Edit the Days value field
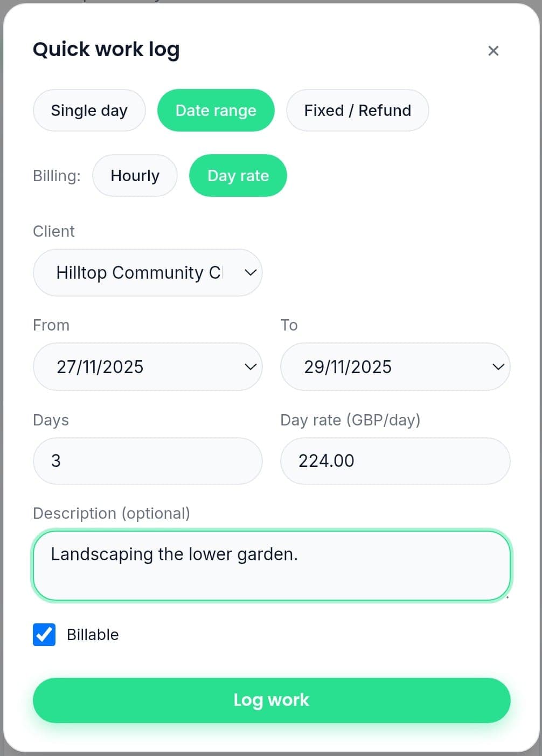Image resolution: width=542 pixels, height=756 pixels. point(148,461)
